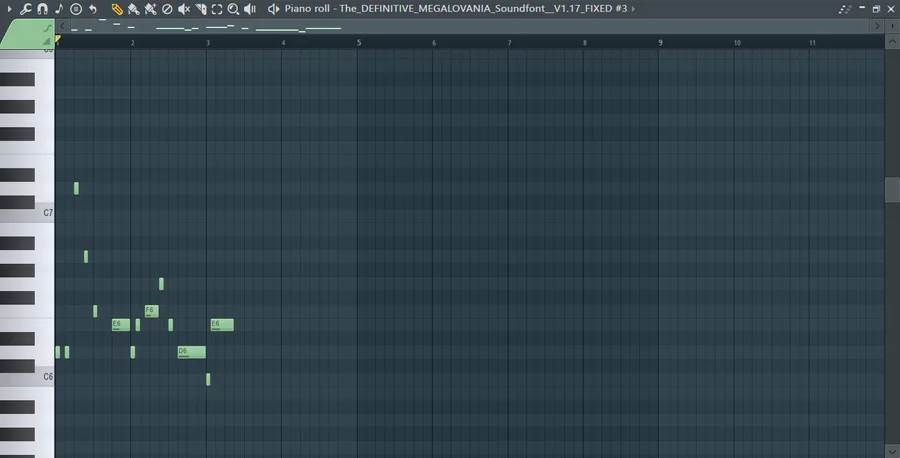
Task: Click the orange playhead marker at bar 1
Action: point(57,39)
